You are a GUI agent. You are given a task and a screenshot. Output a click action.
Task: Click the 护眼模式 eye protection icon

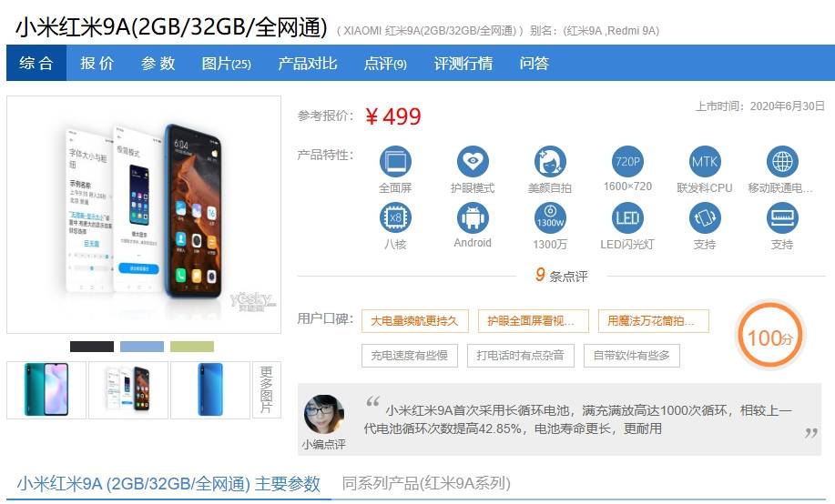(x=473, y=162)
